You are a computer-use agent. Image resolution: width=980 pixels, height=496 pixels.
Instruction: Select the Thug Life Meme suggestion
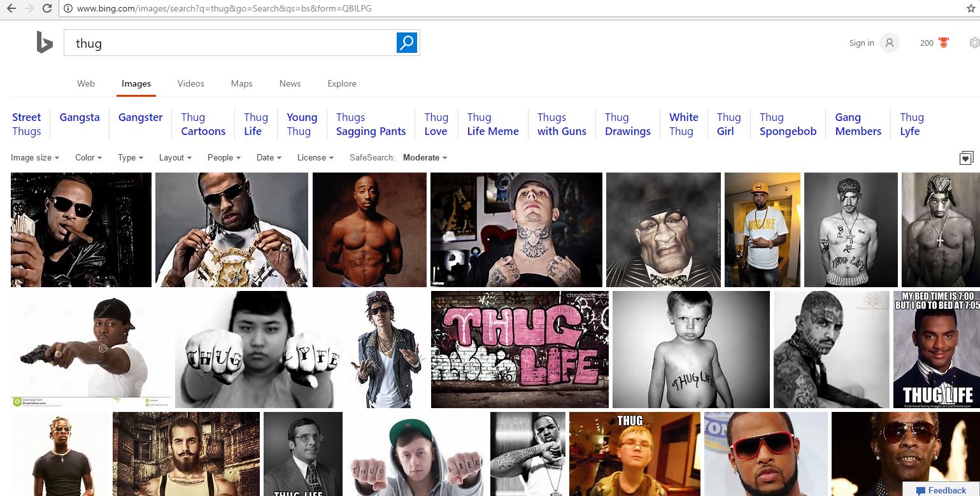tap(492, 124)
